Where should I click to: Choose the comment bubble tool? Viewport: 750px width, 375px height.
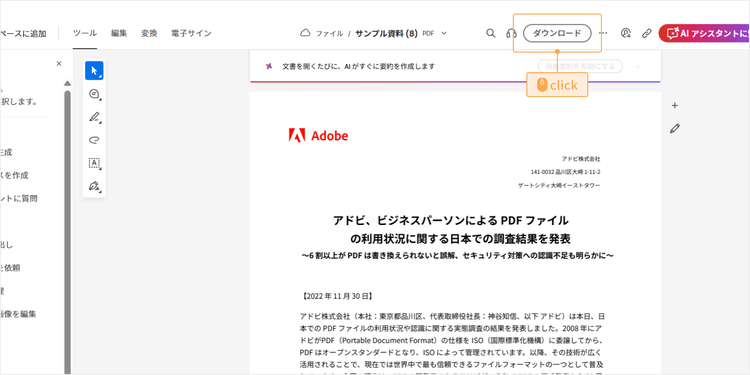pos(94,94)
